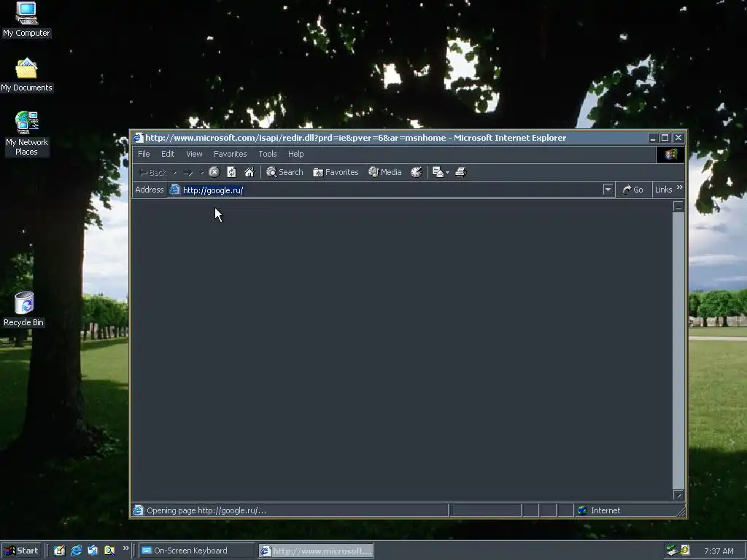
Task: Print the page with the printer icon
Action: (461, 172)
